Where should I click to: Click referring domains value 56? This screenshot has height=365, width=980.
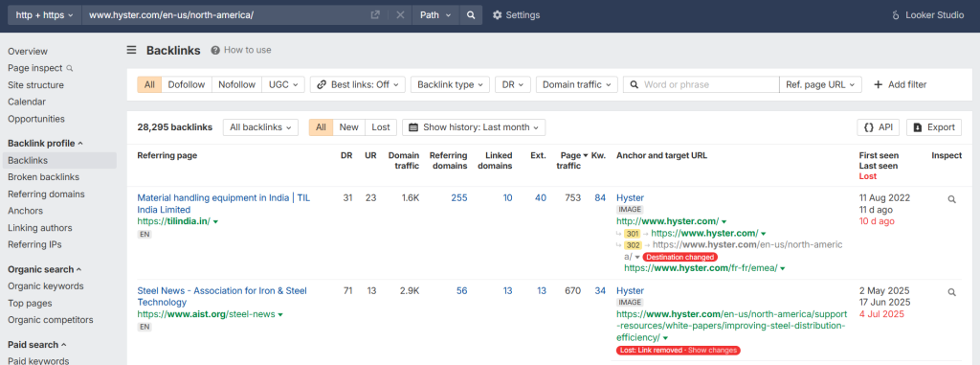coord(462,290)
